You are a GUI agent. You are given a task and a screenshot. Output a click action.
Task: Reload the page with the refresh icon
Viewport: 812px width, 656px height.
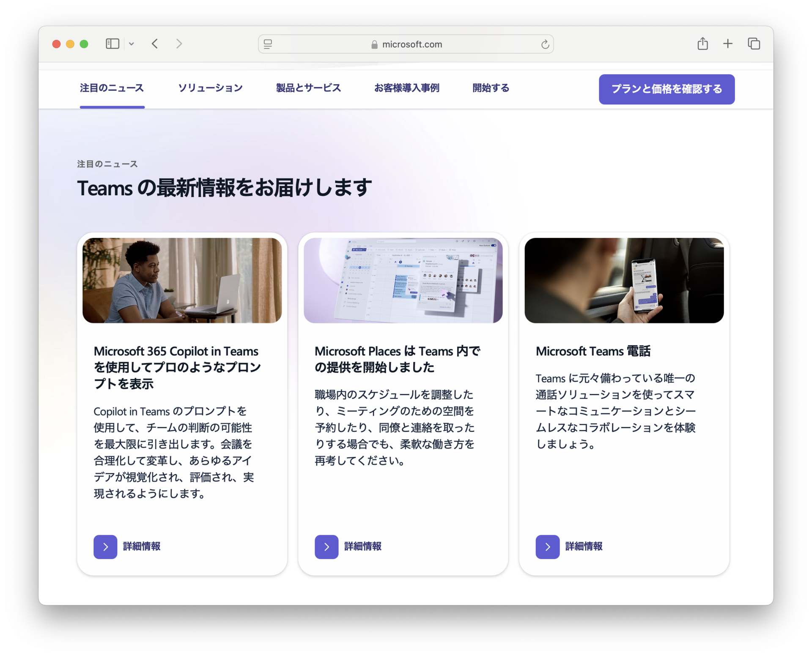(545, 44)
